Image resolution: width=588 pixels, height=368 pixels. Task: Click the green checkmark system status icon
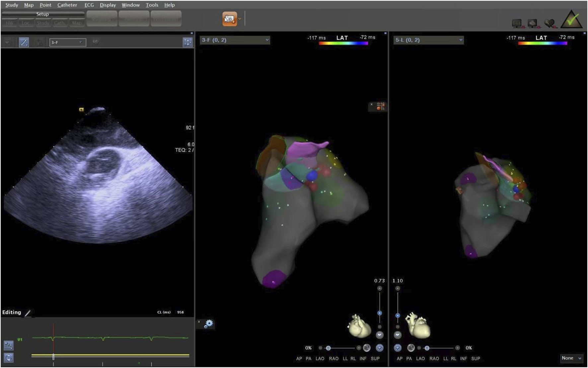pos(571,20)
